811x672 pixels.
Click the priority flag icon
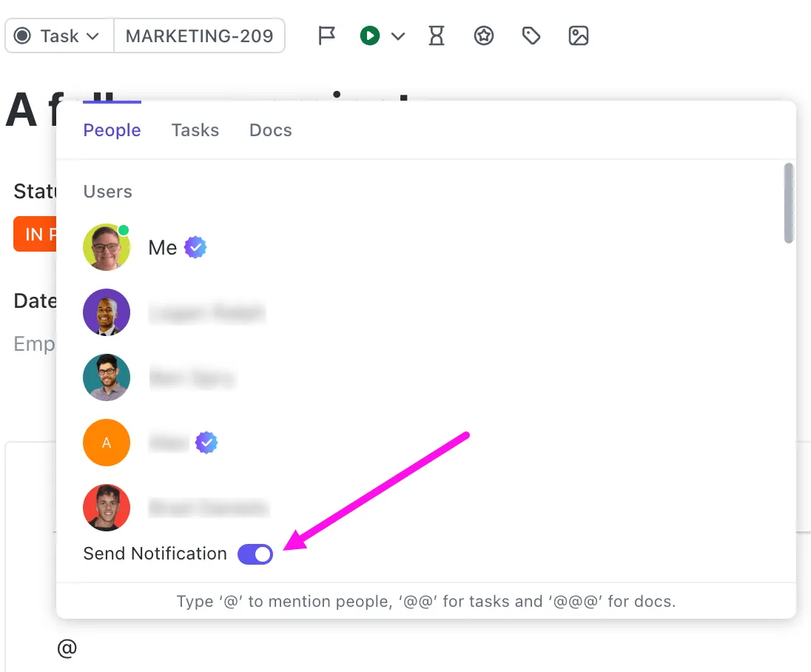(326, 36)
